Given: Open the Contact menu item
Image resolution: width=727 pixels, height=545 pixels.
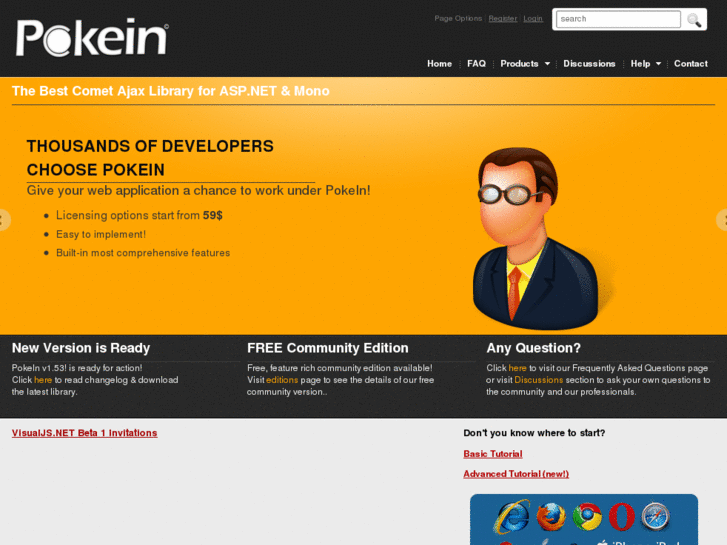Looking at the screenshot, I should [x=691, y=64].
